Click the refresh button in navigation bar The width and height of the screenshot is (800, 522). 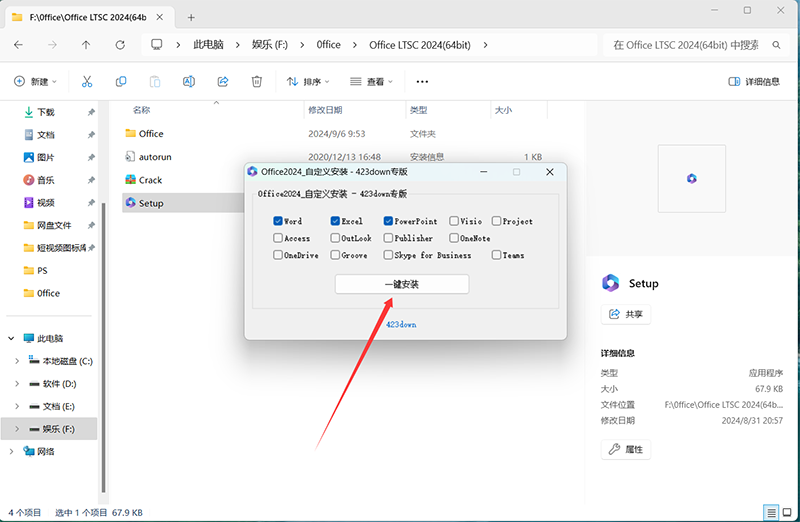point(120,45)
